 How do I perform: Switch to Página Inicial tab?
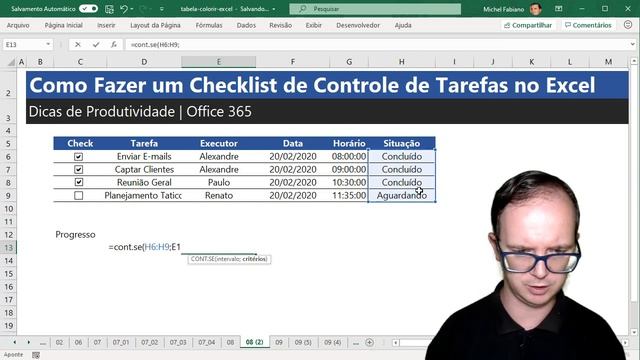click(64, 25)
